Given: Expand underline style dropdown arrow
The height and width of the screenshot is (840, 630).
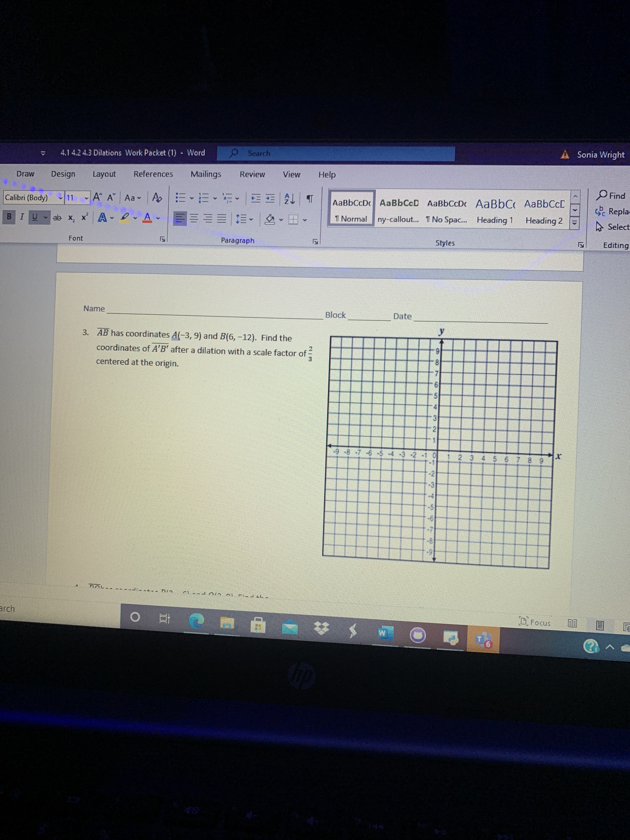Looking at the screenshot, I should (46, 217).
